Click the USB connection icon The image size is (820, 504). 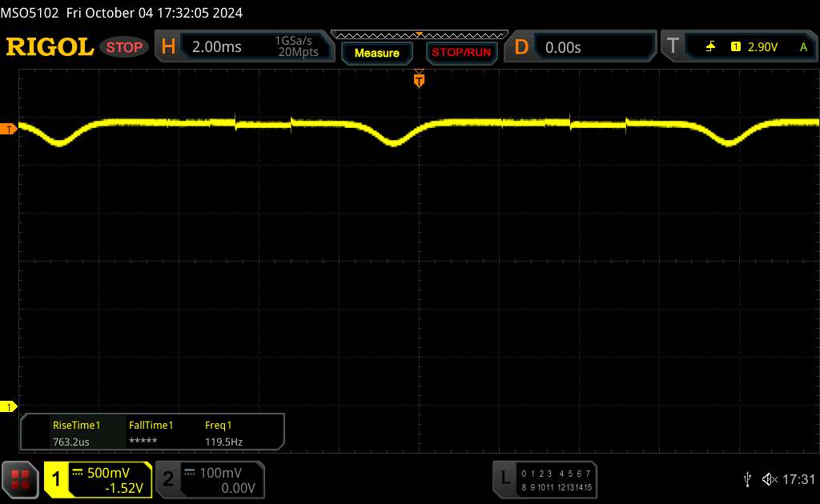click(x=747, y=479)
